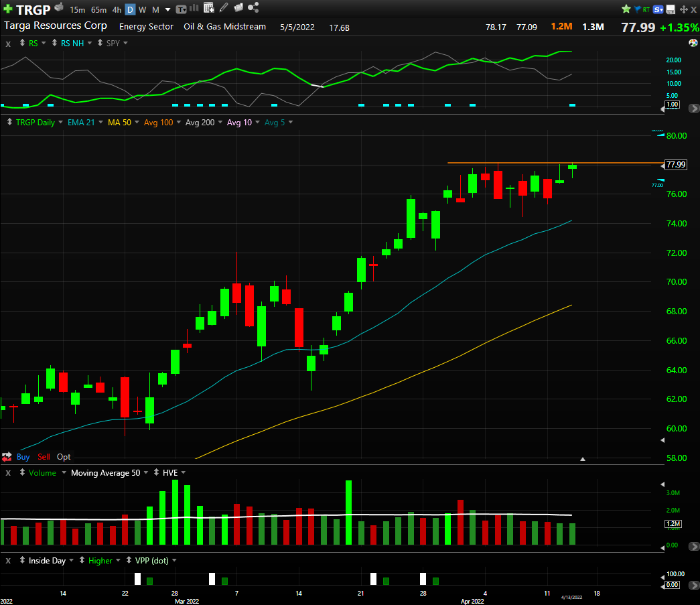Click reorder arrows beside Inside Day label
700x605 pixels.
22,560
